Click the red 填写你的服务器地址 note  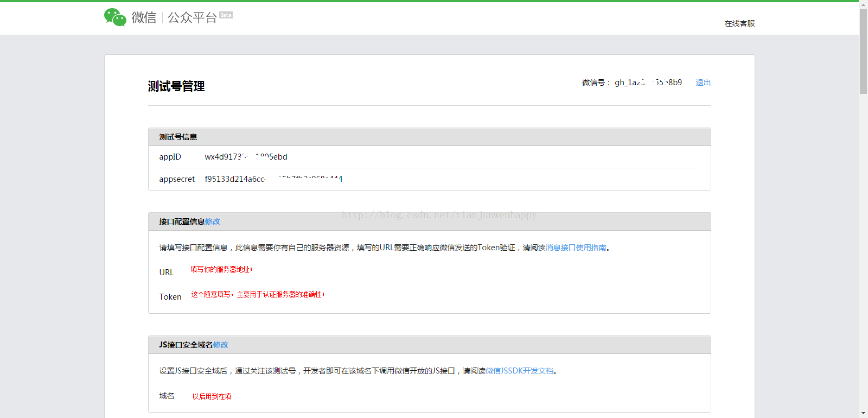tap(221, 269)
